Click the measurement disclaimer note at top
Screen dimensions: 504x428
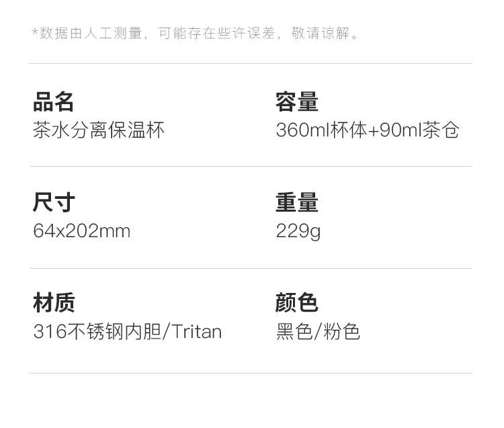click(196, 34)
